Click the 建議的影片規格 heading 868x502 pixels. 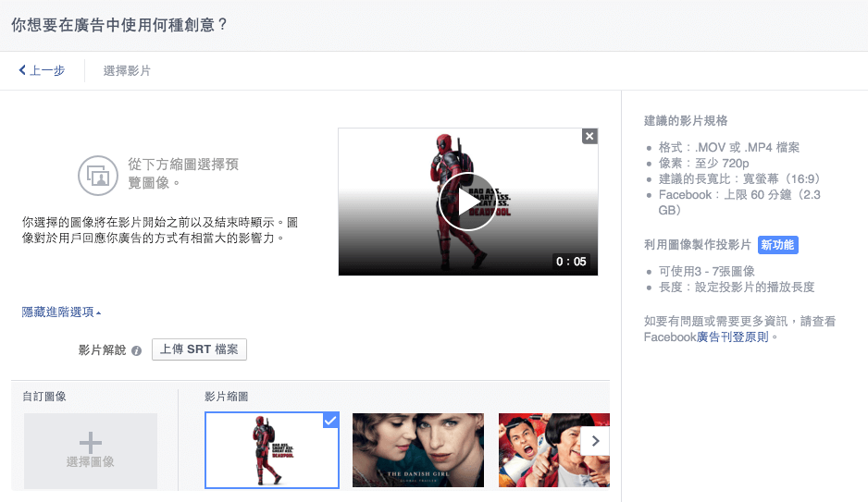point(686,120)
